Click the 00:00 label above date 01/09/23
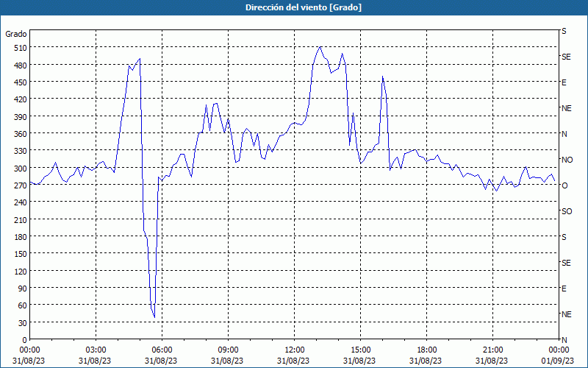588x368 pixels. coord(559,350)
